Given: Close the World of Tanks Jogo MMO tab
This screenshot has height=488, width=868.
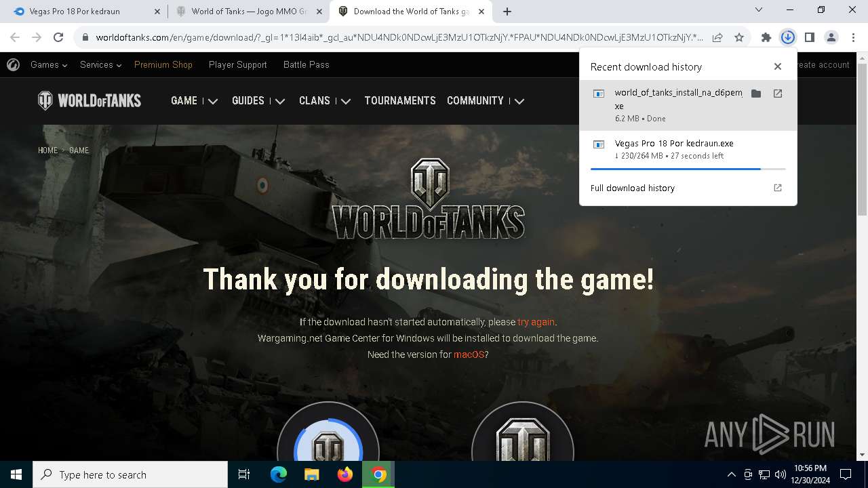Looking at the screenshot, I should [x=319, y=12].
